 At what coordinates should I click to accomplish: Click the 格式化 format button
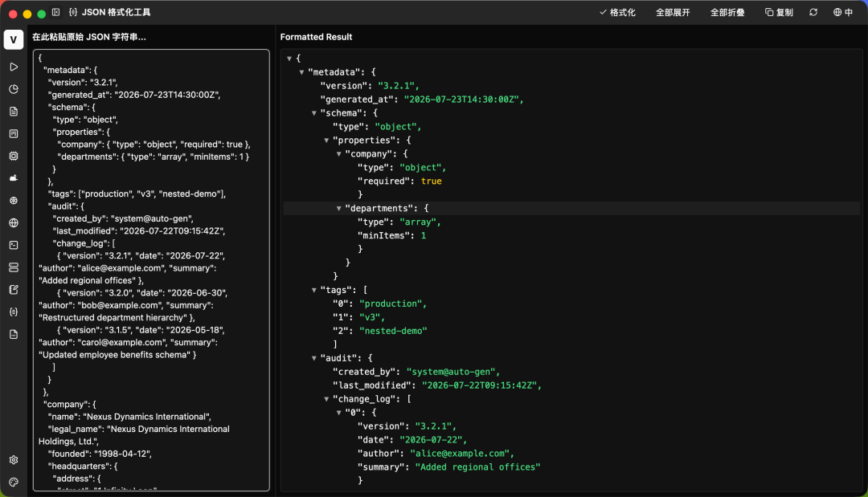(617, 12)
